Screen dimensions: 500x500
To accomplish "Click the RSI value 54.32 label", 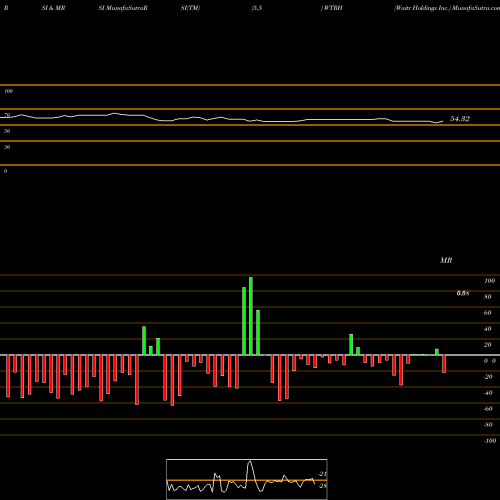I will (x=460, y=119).
